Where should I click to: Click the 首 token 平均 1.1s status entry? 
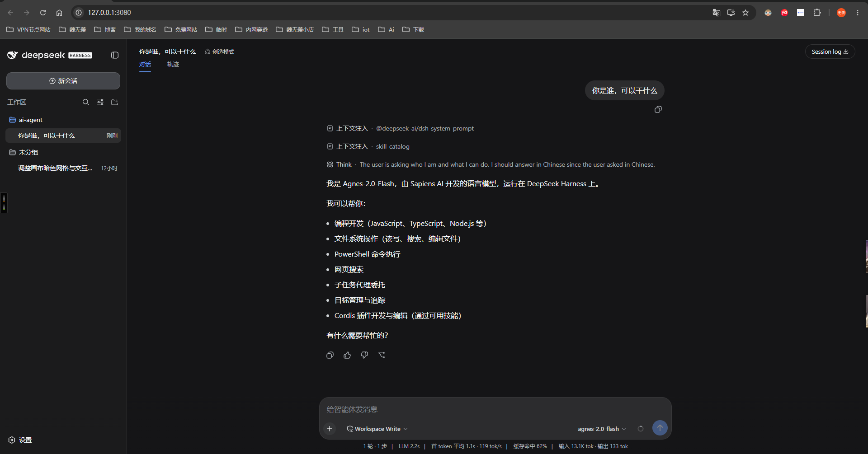(466, 446)
